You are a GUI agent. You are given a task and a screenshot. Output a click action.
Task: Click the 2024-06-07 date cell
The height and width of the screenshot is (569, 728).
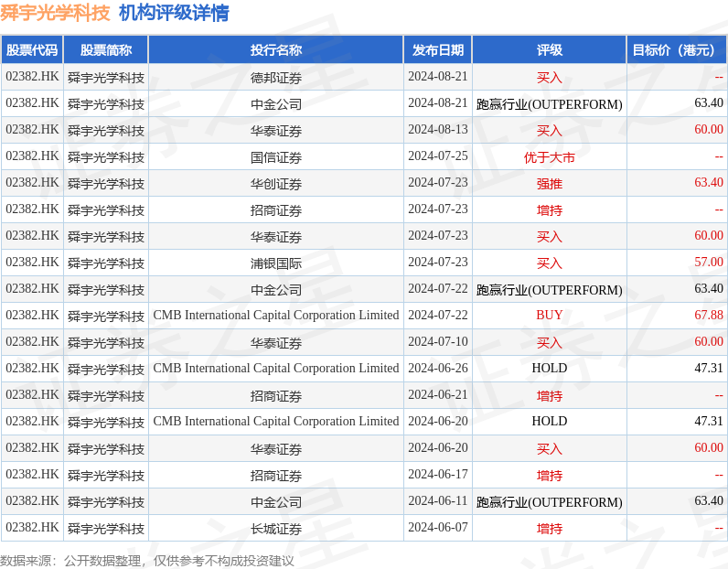point(438,527)
